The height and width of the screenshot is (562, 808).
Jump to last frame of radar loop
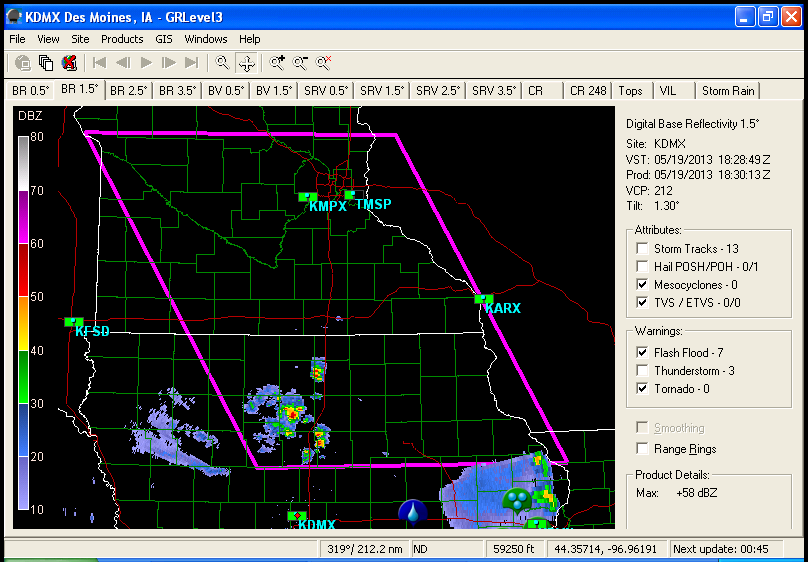(192, 63)
